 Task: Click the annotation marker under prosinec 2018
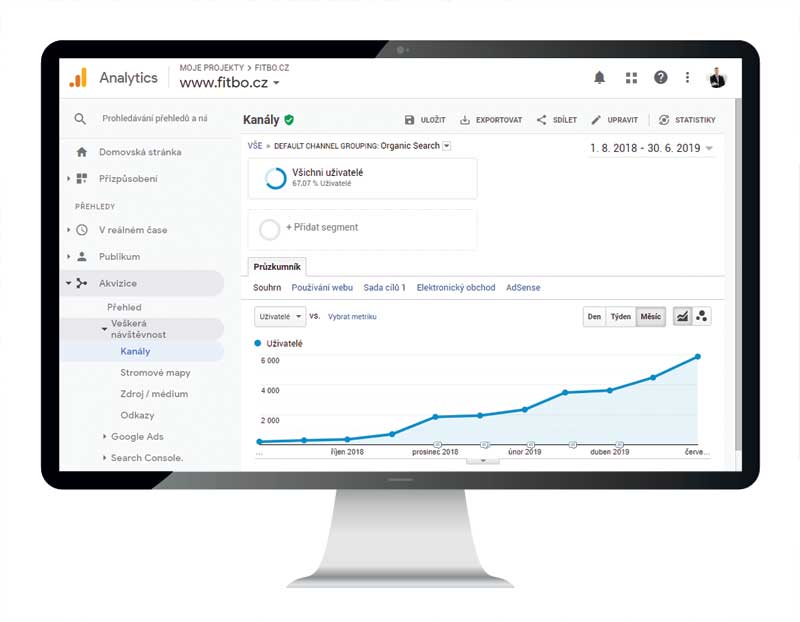(x=437, y=444)
